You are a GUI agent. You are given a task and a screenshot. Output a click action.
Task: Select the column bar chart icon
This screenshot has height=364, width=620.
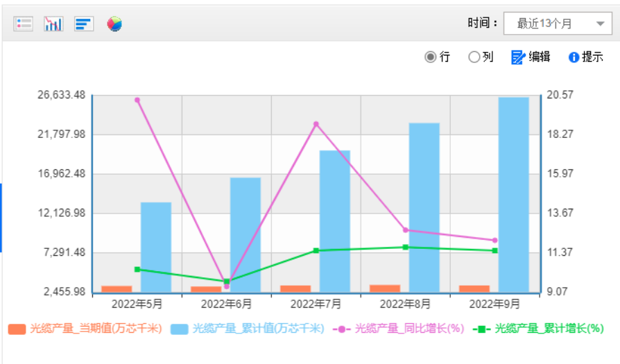pyautogui.click(x=53, y=24)
